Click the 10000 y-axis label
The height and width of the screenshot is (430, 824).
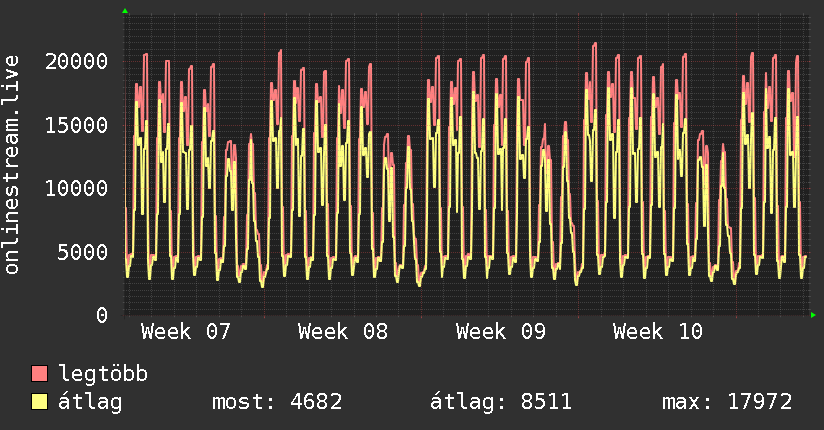click(77, 188)
